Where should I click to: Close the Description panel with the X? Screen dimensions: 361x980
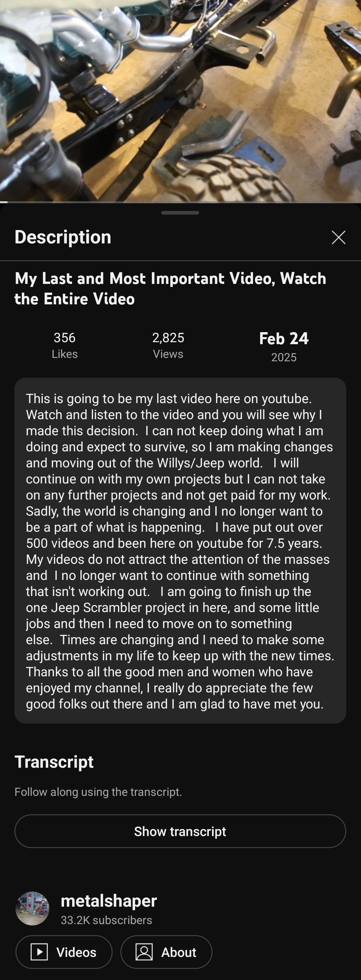[338, 237]
